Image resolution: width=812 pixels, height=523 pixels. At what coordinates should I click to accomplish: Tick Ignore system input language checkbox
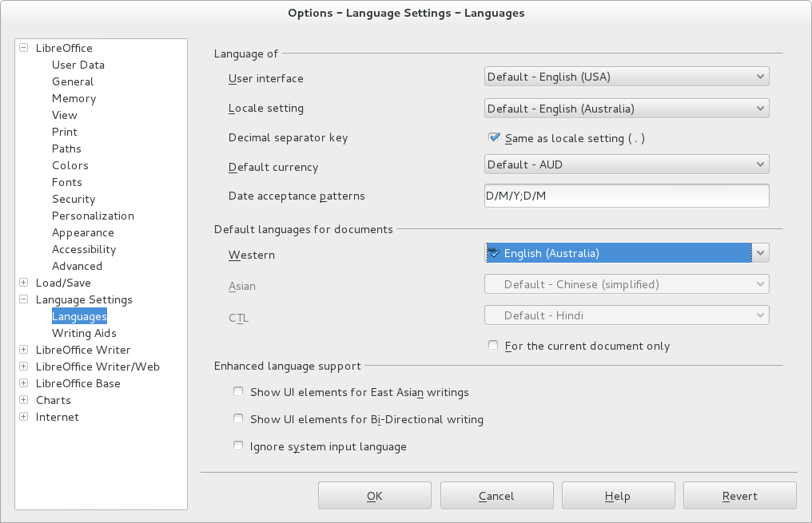(x=238, y=446)
